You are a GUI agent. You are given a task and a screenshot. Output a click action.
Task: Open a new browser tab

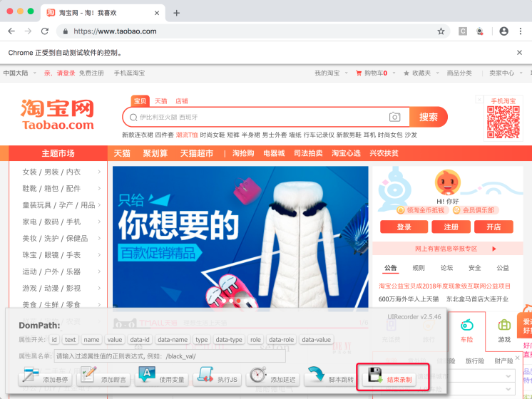click(x=176, y=13)
